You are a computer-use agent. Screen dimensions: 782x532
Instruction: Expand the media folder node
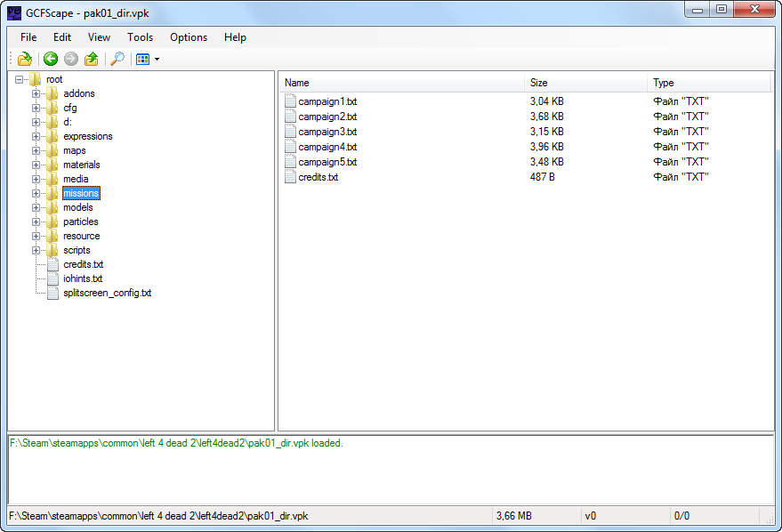coord(36,179)
